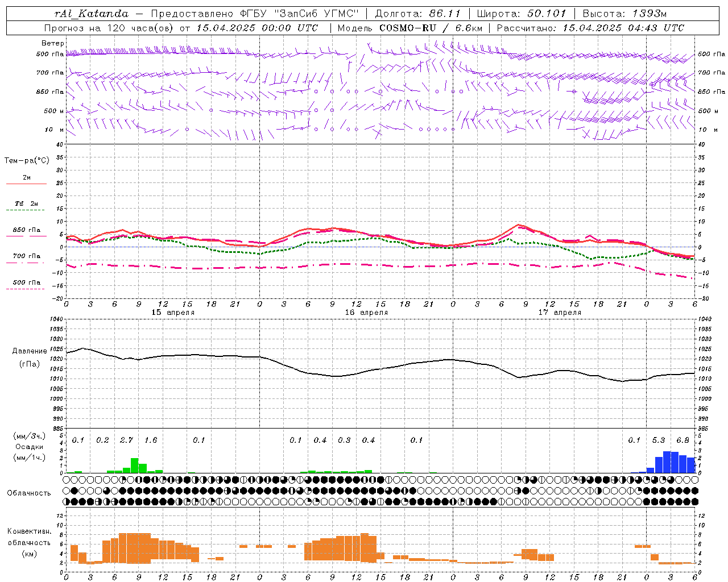Click 'Рассчитано: 15.04.2025 04:43 UTC' timestamp
This screenshot has height=582, width=728.
pyautogui.click(x=590, y=28)
